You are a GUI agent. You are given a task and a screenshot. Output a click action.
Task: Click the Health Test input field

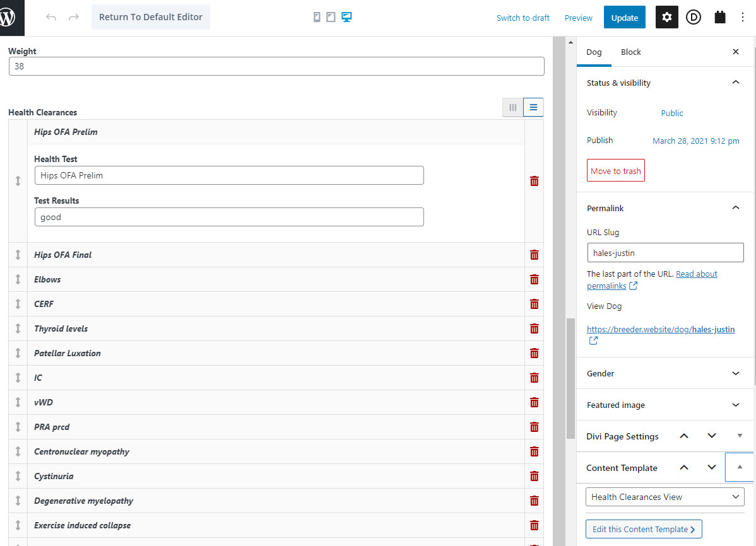(x=229, y=175)
